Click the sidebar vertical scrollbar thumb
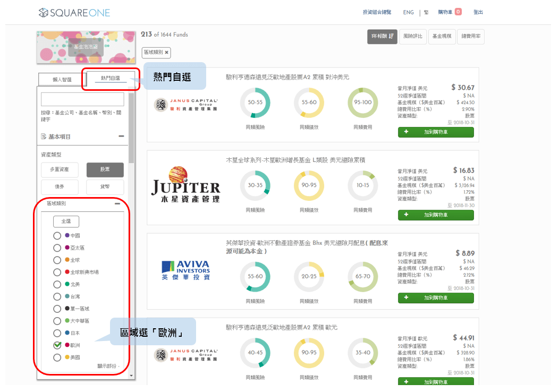This screenshot has height=392, width=559. 132,129
